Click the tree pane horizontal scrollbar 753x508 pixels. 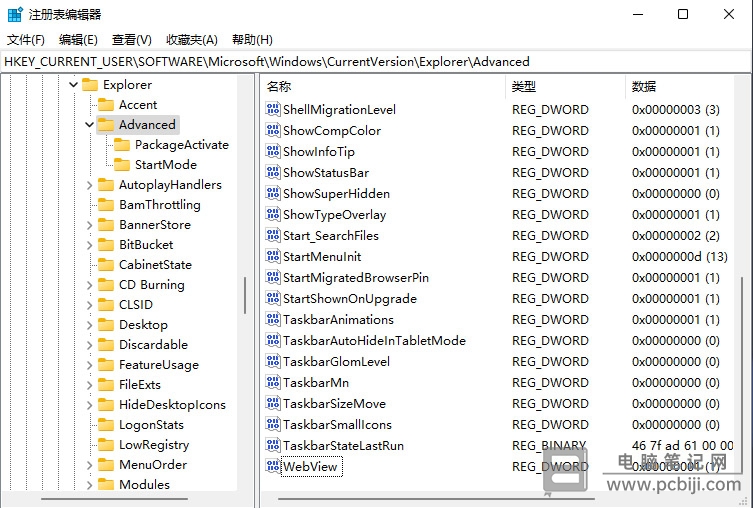click(x=114, y=499)
